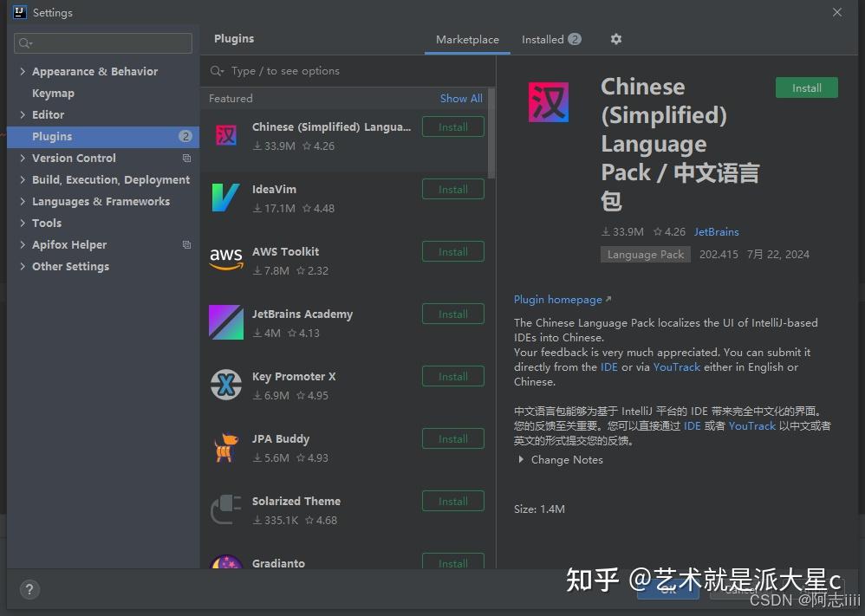Expand the Apifox Helper node

[x=23, y=244]
